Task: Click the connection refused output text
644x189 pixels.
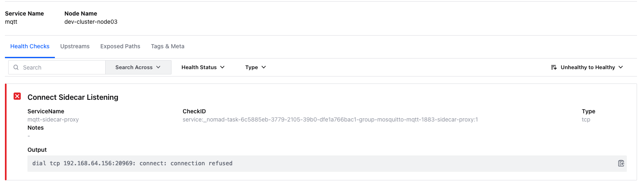Action: point(132,163)
